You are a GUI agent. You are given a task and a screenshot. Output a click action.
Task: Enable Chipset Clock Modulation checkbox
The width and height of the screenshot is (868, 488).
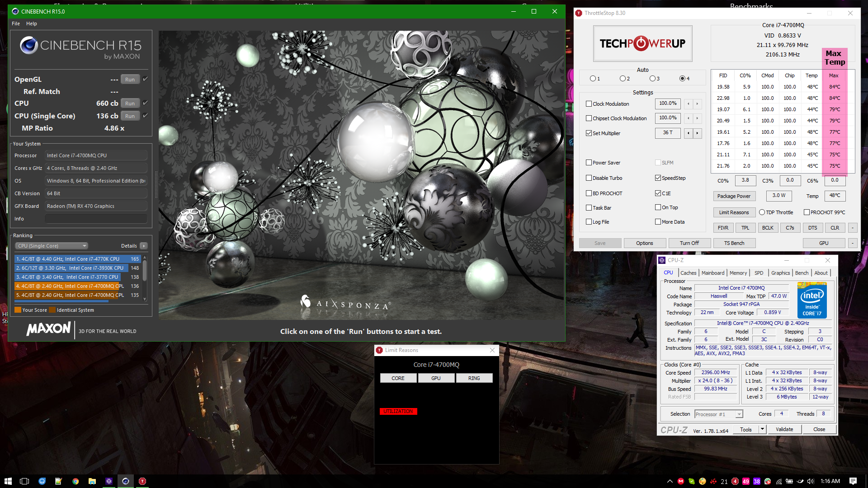[589, 118]
